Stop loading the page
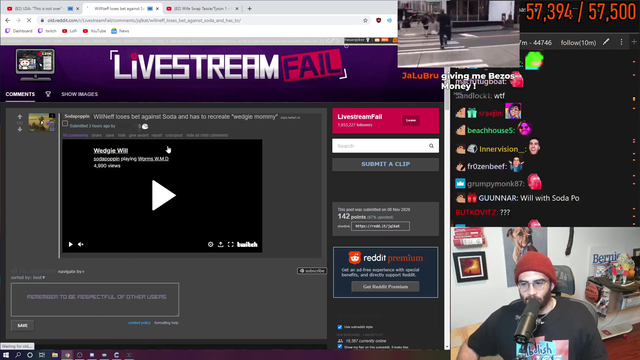This screenshot has height=360, width=640. point(29,20)
